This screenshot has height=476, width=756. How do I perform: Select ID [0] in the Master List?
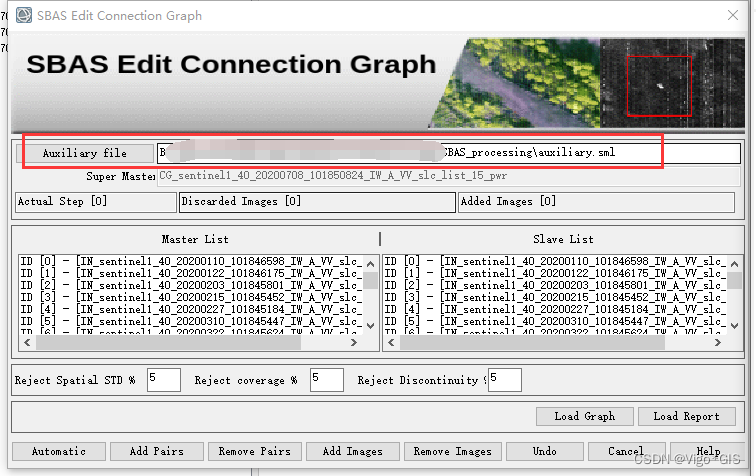pos(191,261)
